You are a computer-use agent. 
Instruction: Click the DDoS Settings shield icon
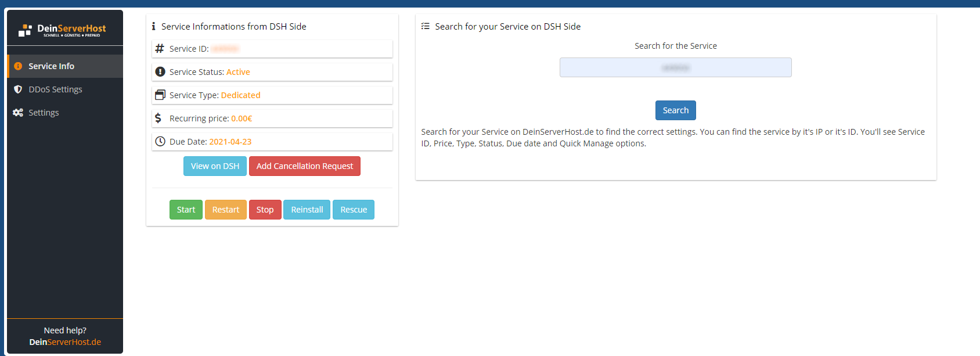(x=18, y=89)
